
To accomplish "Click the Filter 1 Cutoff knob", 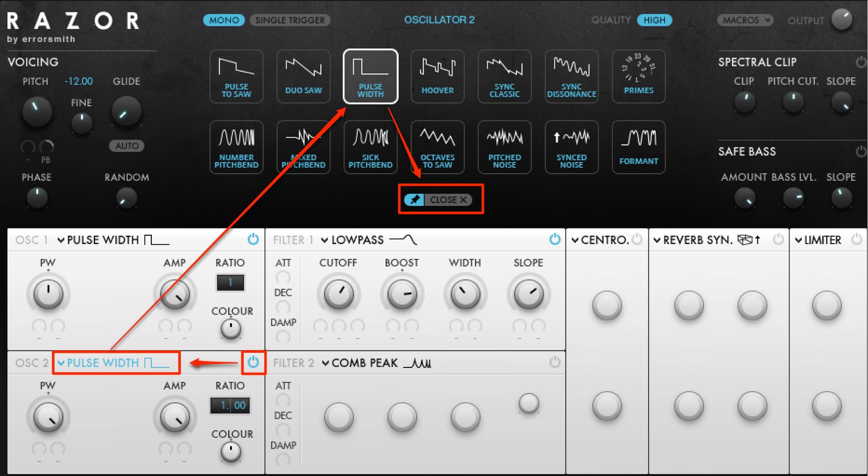I will coord(338,294).
